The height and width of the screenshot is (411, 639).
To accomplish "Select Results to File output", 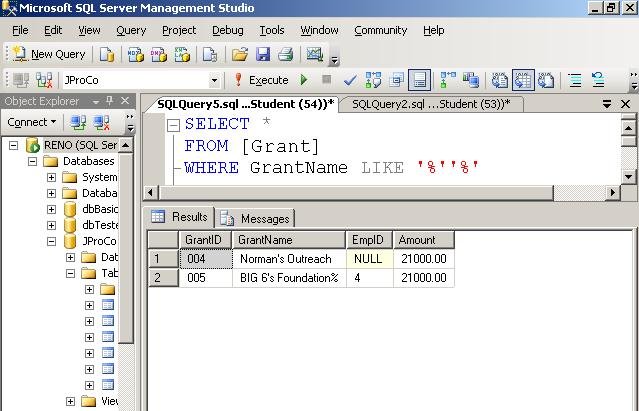I will [x=546, y=80].
